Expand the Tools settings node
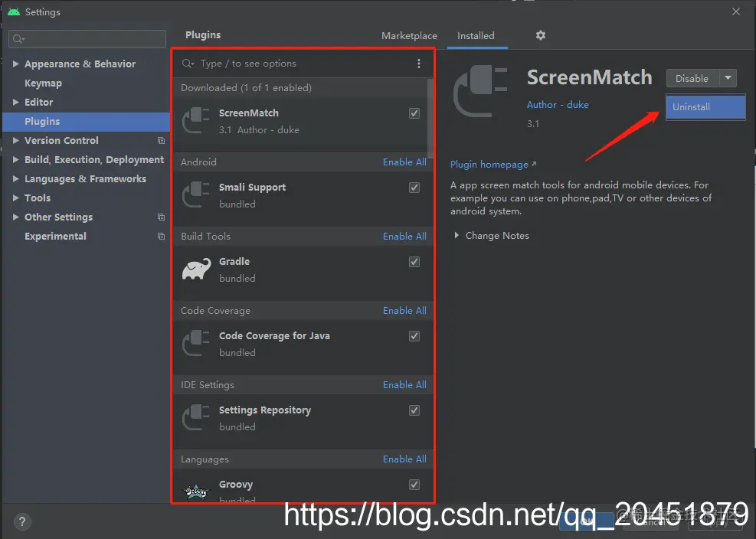756x539 pixels. pos(16,198)
